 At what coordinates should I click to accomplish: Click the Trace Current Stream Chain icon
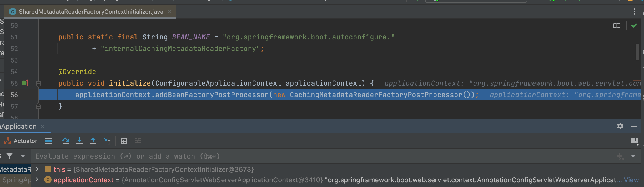(x=138, y=141)
